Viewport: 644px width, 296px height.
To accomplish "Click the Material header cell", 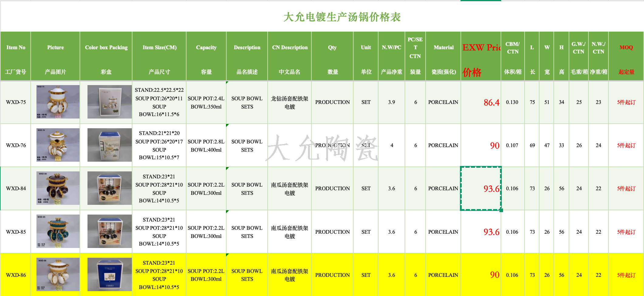I will coord(444,56).
